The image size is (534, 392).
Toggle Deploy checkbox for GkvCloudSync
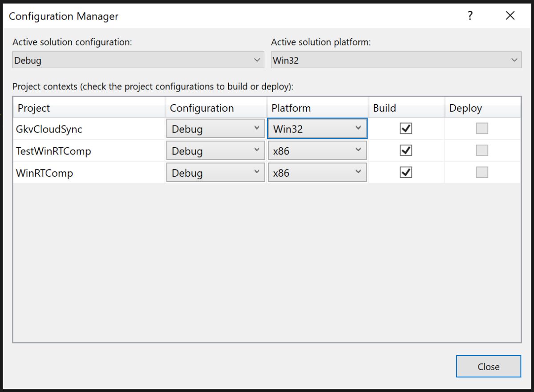tap(482, 129)
